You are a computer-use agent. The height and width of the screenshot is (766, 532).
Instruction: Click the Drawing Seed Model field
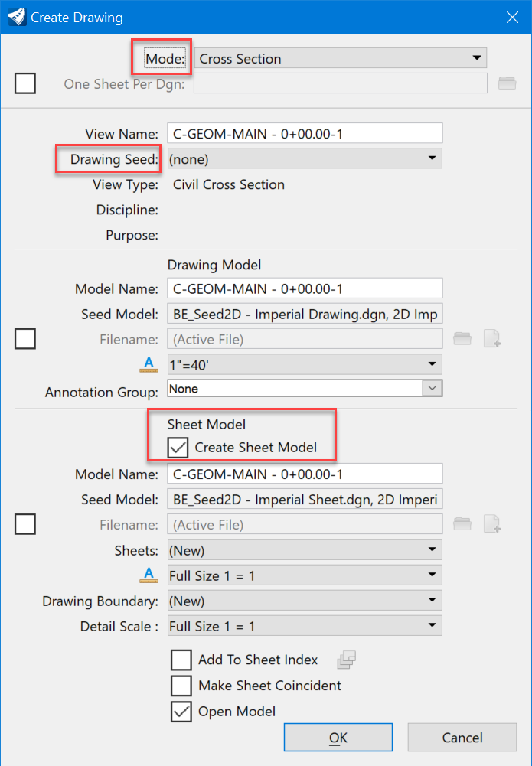[305, 314]
